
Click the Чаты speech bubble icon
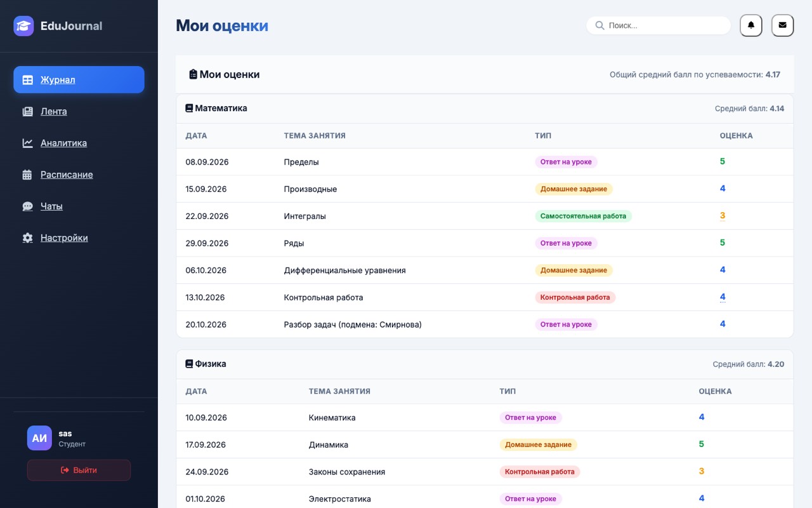pos(27,206)
